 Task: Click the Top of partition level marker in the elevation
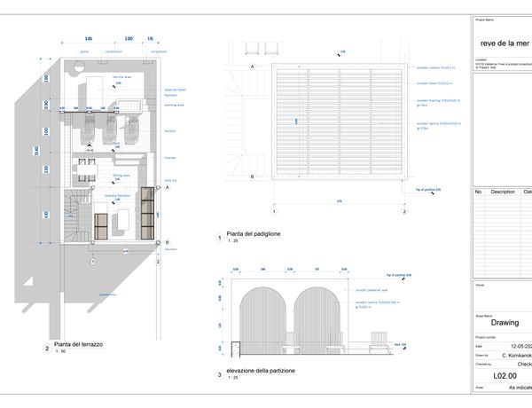click(395, 276)
